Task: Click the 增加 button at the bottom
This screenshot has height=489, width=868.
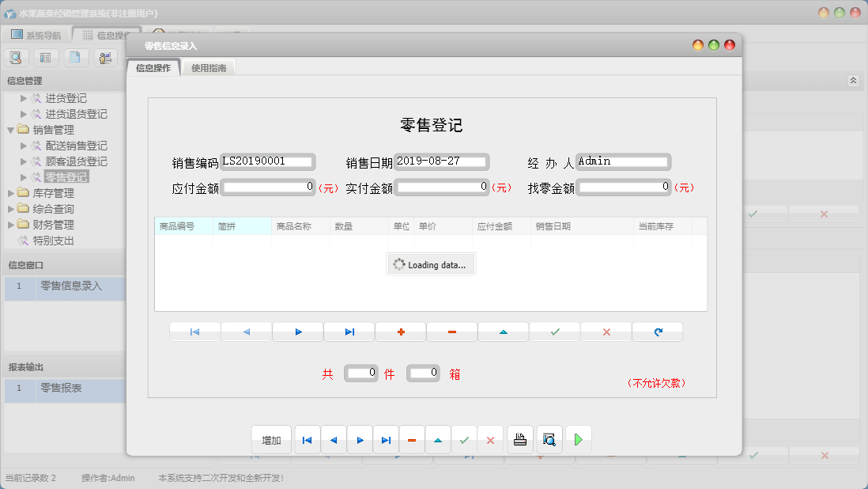Action: [x=271, y=439]
